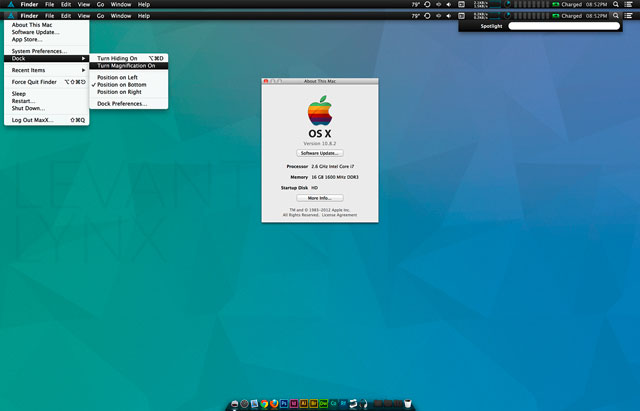Click the Version 10.8.2 text
Screen dimensions: 640x411
coord(320,144)
